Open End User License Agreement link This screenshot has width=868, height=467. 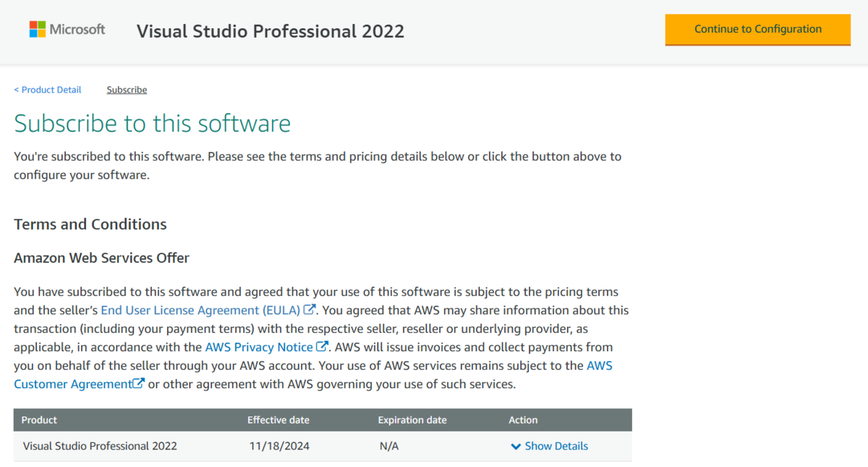(200, 310)
